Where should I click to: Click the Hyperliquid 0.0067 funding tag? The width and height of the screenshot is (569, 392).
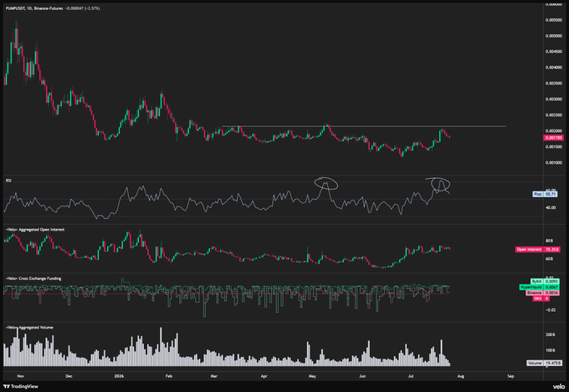coord(539,288)
